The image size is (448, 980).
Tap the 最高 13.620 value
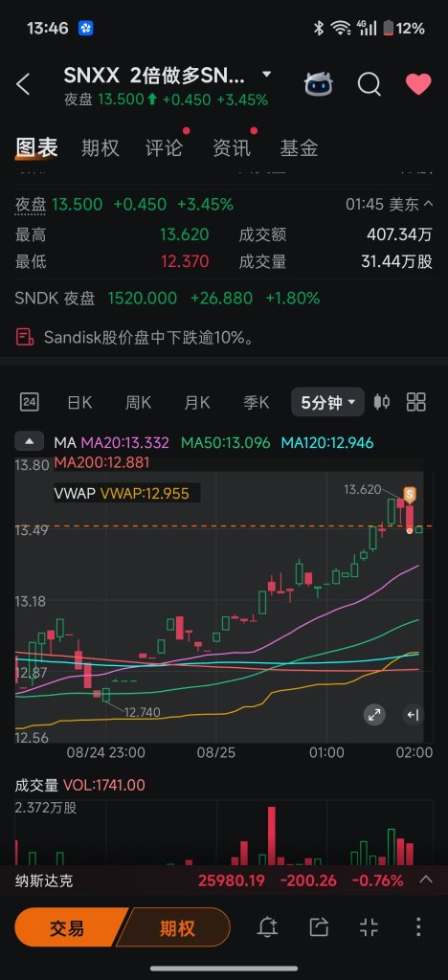click(185, 235)
